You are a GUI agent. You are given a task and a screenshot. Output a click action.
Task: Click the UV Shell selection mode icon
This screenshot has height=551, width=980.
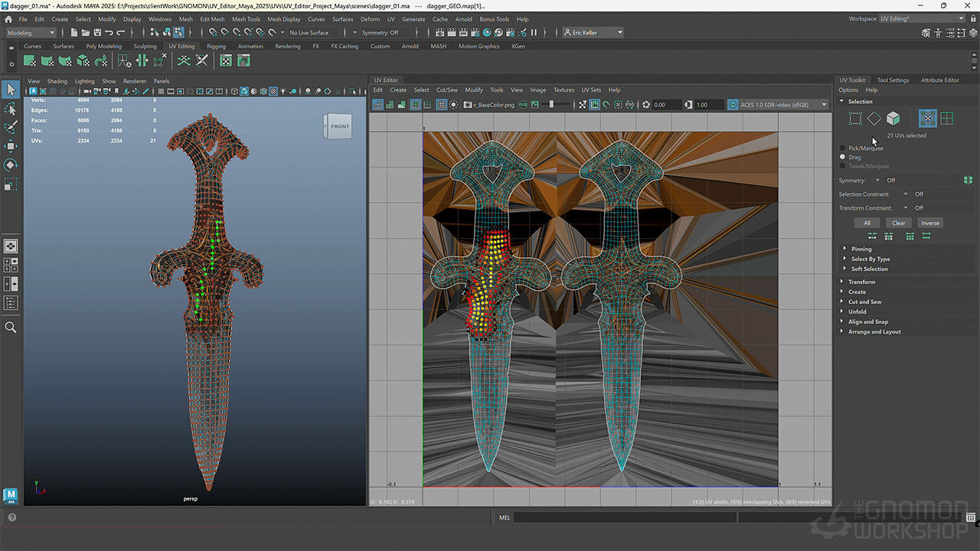947,119
